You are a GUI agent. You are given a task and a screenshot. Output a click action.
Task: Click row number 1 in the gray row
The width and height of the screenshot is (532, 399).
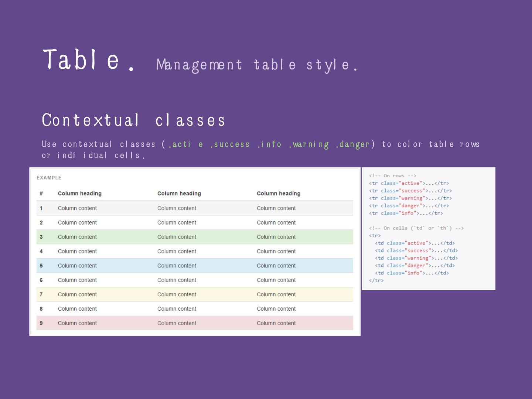tap(41, 208)
